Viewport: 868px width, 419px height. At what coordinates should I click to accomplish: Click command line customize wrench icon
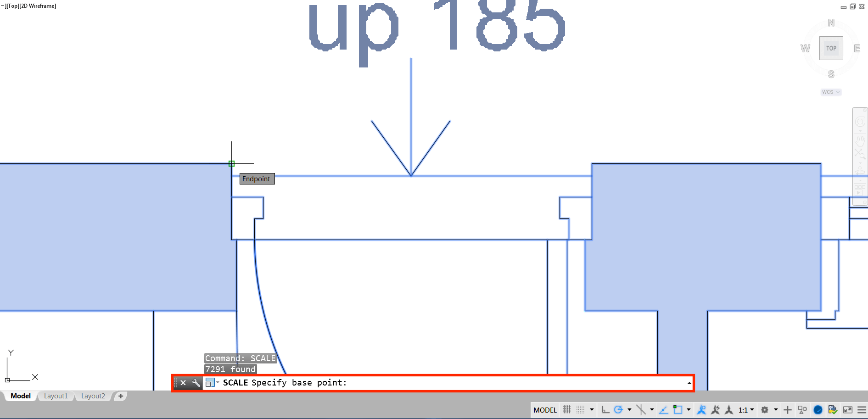pos(196,383)
